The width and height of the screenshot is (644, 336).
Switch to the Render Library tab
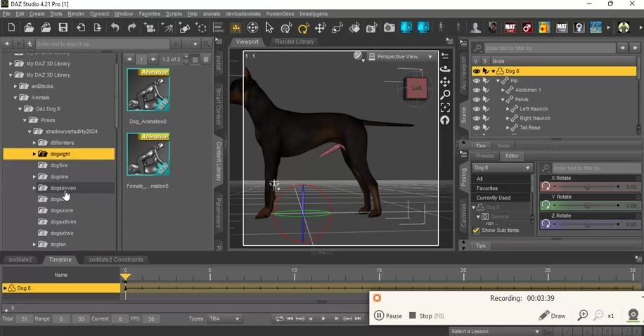click(295, 41)
